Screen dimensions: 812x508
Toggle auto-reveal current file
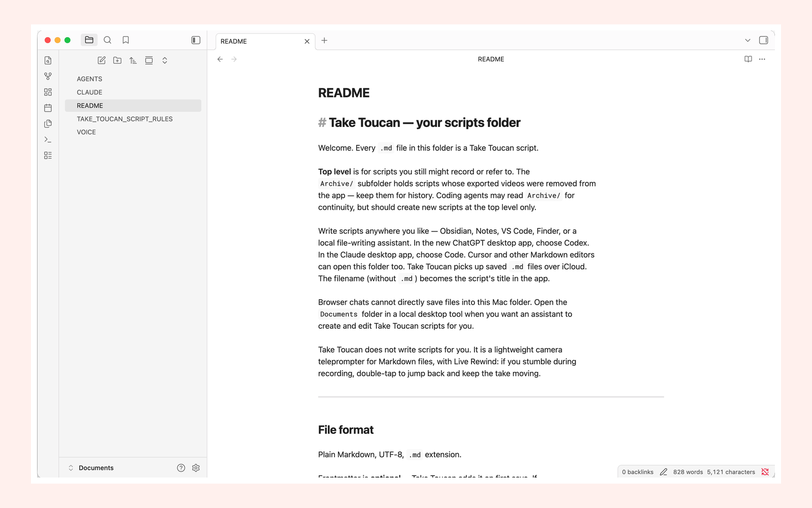tap(149, 60)
